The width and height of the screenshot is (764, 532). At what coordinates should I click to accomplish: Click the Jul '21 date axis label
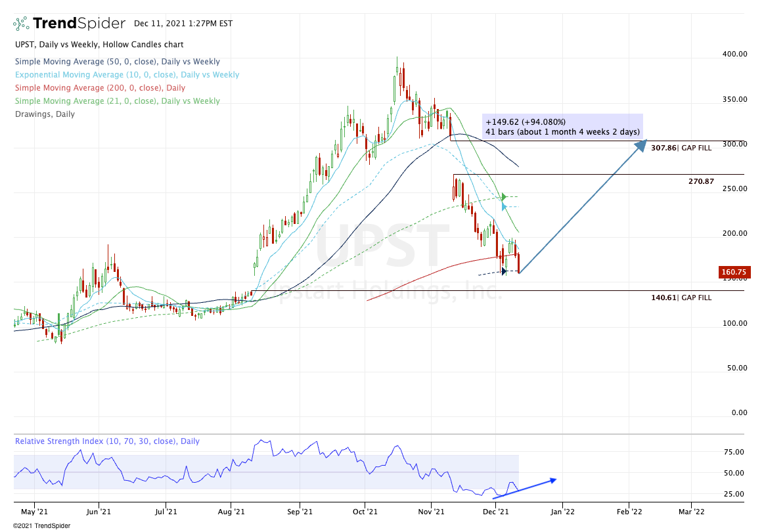click(x=166, y=512)
